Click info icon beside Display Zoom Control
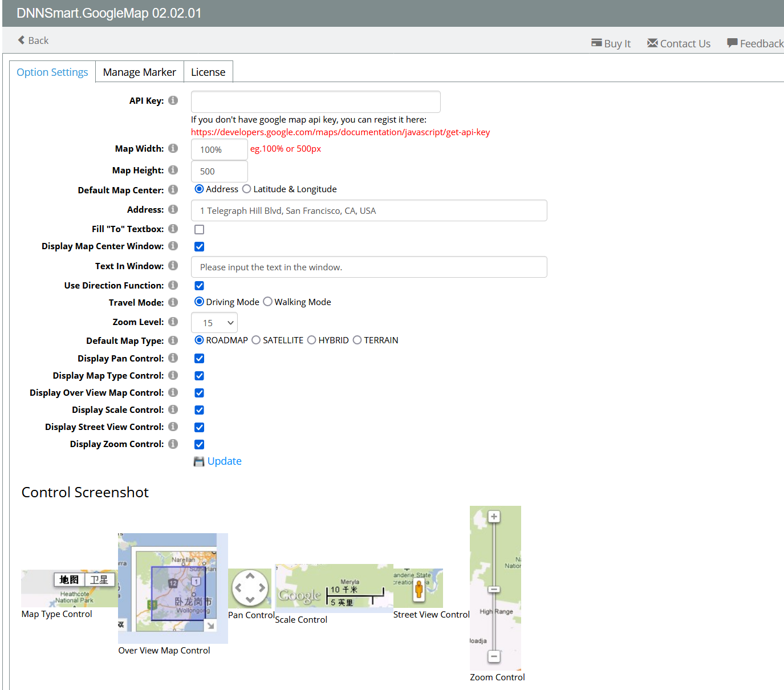This screenshot has width=784, height=690. pyautogui.click(x=173, y=444)
